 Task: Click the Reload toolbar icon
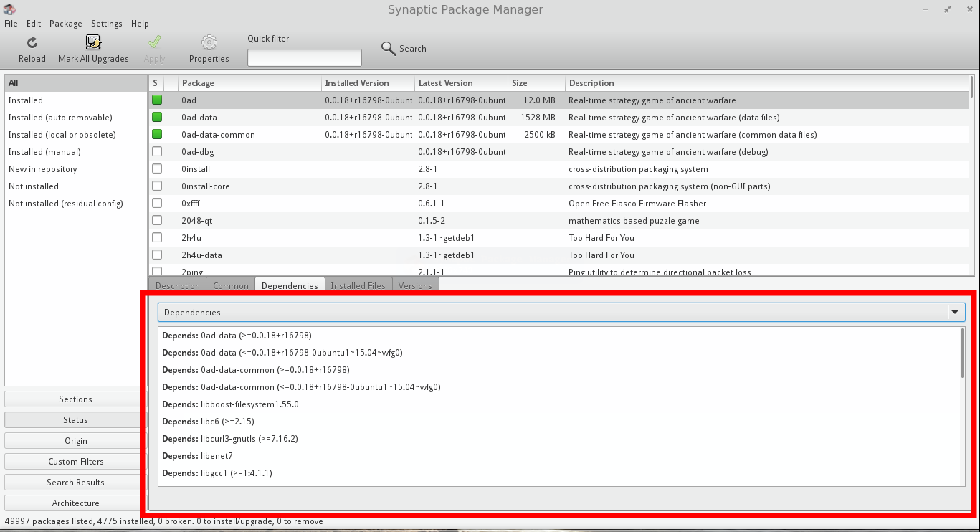(32, 42)
